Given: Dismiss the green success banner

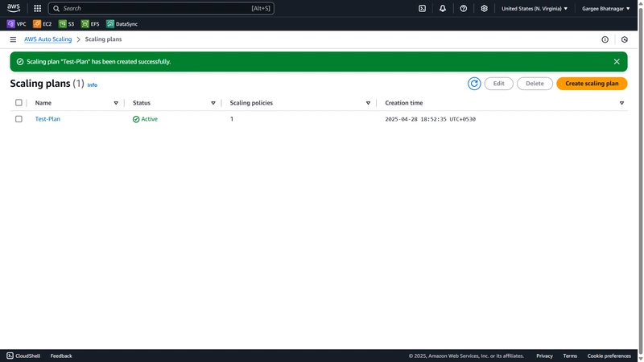Looking at the screenshot, I should [617, 62].
